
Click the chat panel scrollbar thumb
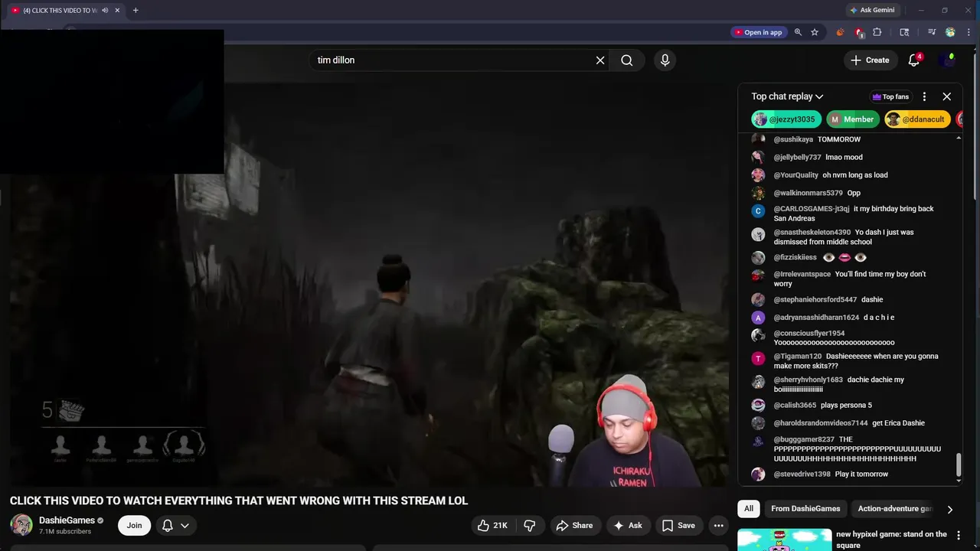coord(959,464)
